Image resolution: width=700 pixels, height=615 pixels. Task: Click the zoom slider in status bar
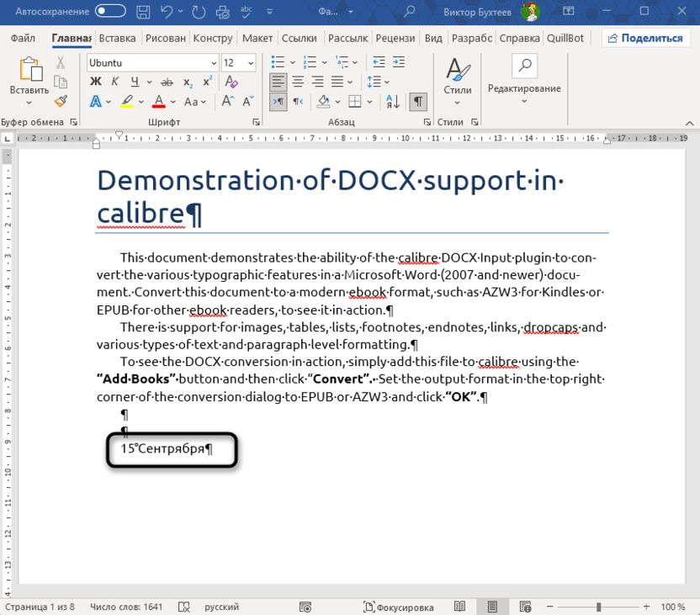599,607
